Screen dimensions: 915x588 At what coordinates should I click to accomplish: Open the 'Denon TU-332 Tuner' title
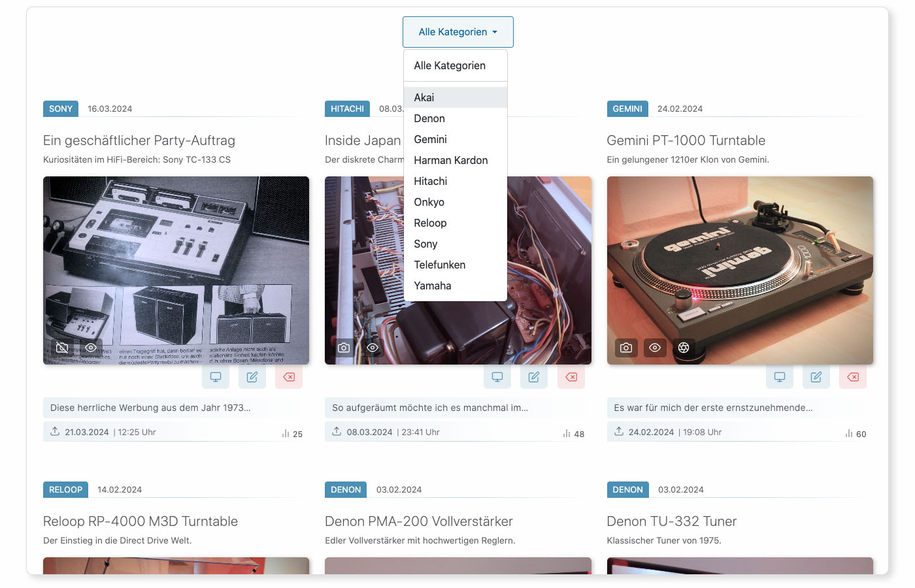(x=671, y=521)
